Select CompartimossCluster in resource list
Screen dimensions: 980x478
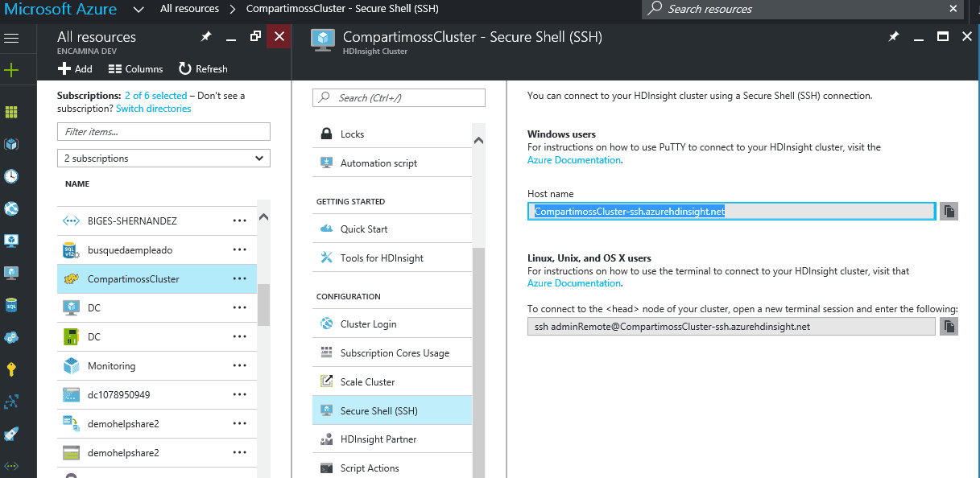(157, 278)
